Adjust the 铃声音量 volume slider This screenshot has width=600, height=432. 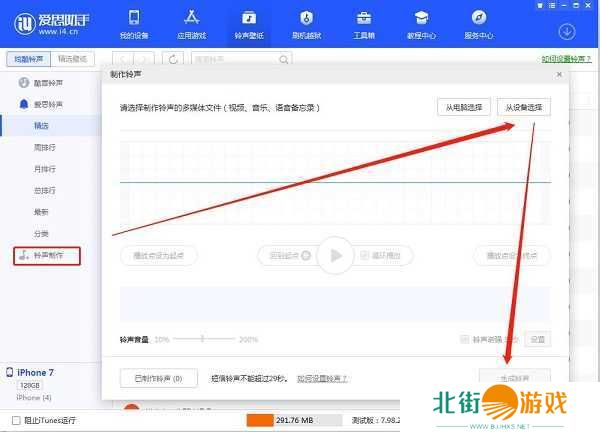click(x=204, y=340)
